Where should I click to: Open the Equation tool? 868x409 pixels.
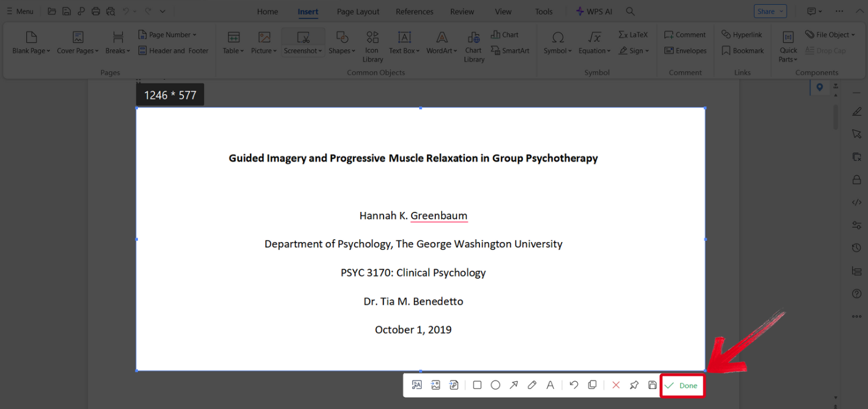tap(594, 43)
